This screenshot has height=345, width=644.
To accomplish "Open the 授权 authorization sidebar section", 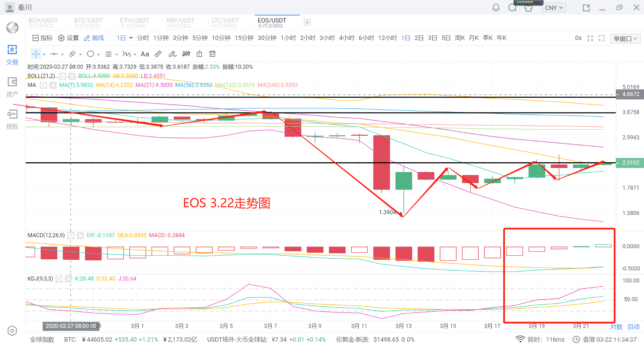I will (x=12, y=120).
